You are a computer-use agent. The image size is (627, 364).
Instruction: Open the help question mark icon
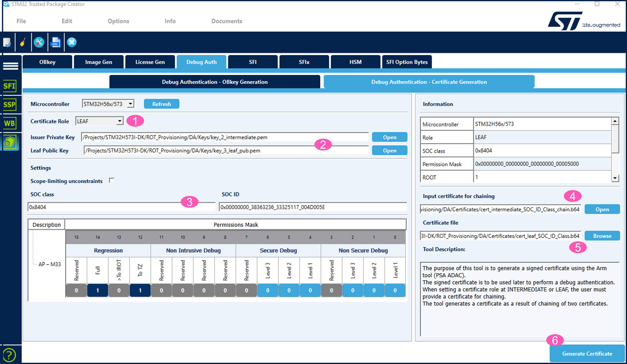pos(9,355)
